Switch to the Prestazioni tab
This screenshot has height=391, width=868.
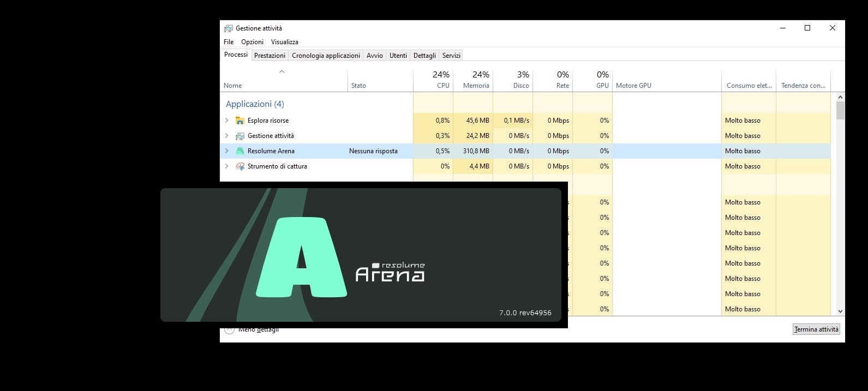coord(270,56)
